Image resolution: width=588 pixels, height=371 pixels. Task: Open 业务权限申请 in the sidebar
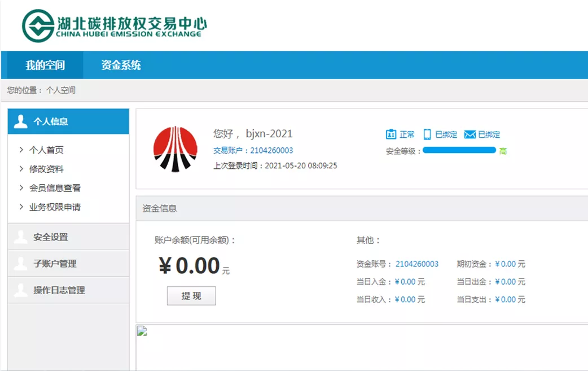(x=55, y=207)
